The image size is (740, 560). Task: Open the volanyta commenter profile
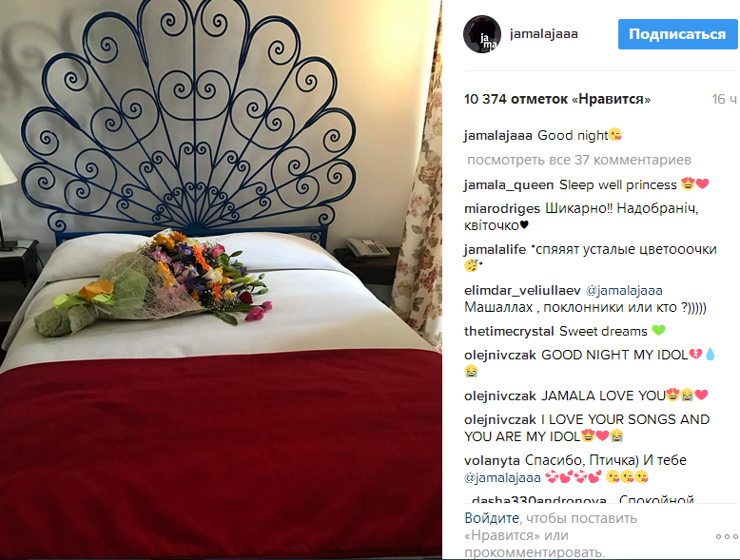click(492, 460)
